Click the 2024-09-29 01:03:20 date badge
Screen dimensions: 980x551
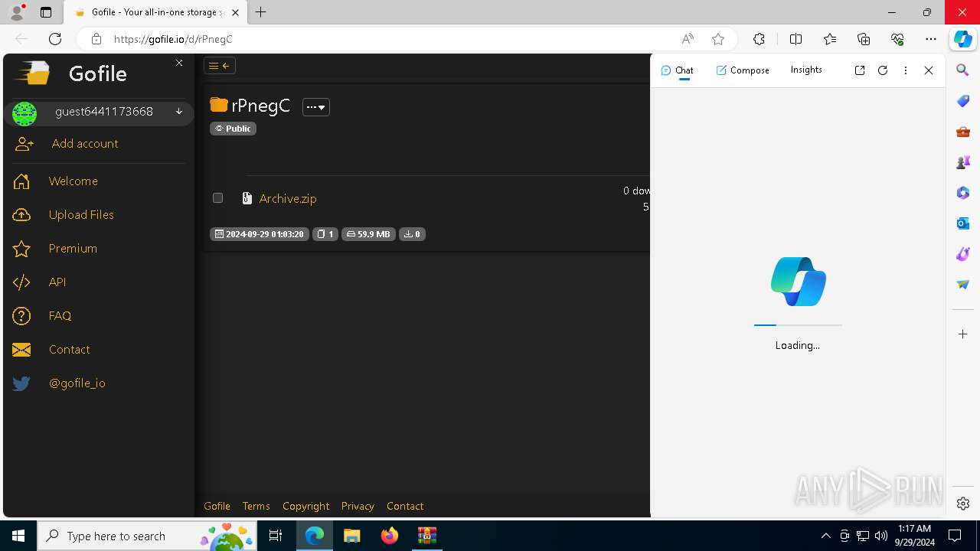coord(260,234)
